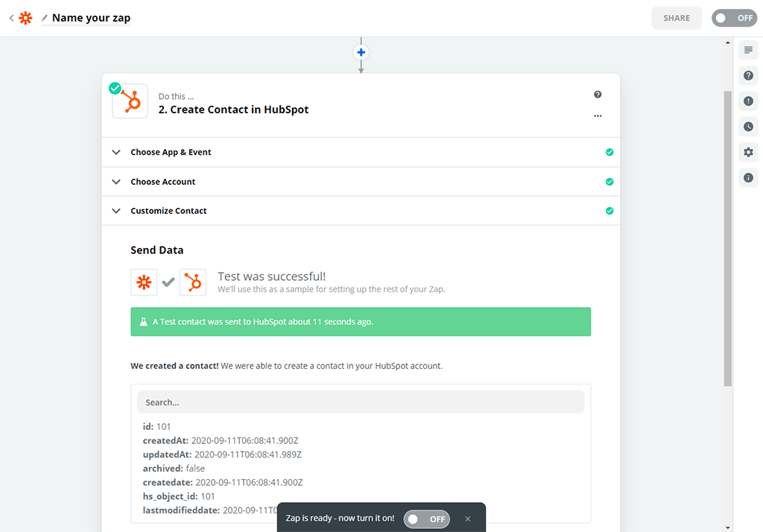Click the Search field in the results
This screenshot has width=763, height=532.
tap(361, 402)
